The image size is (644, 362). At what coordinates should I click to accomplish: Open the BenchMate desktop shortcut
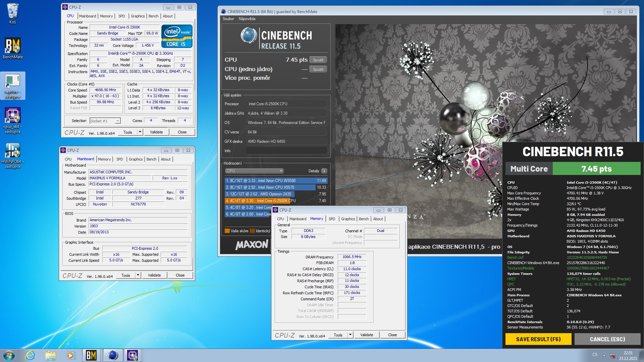13,48
